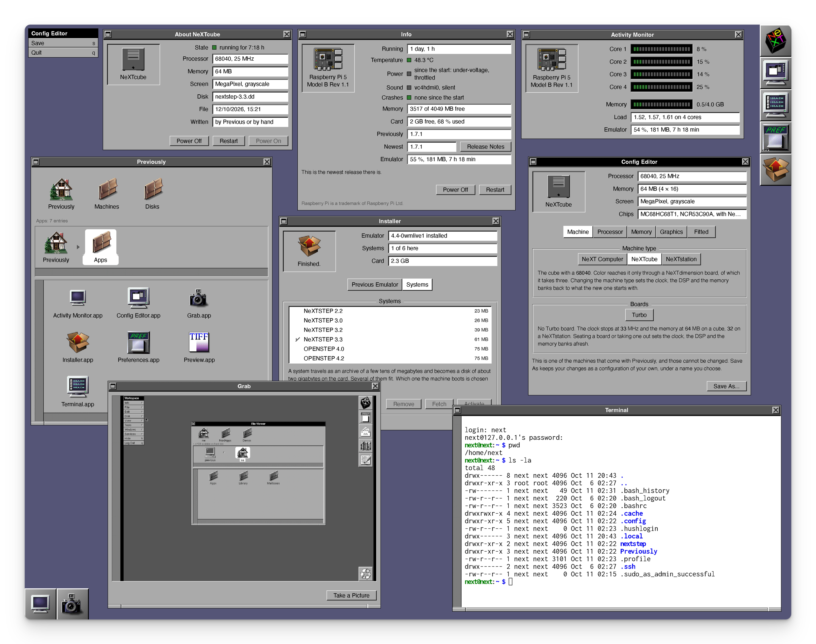Click the Save As... button
Screen dimensions: 816x644
726,386
